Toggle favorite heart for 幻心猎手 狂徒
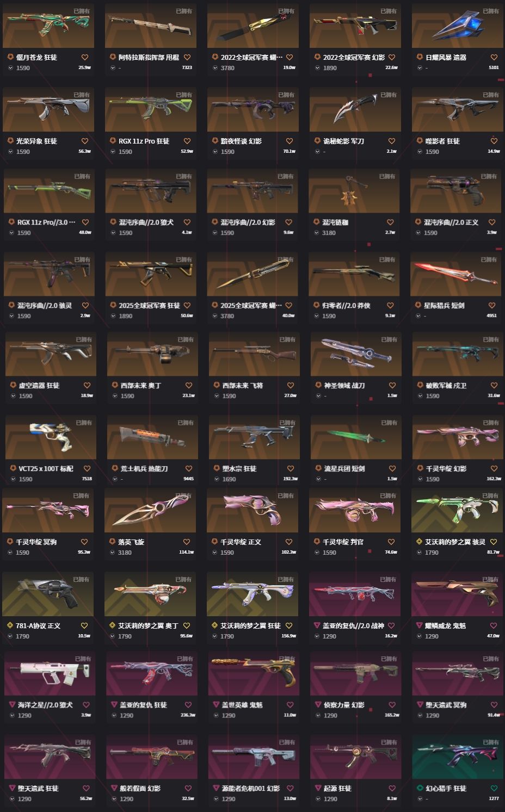505x812 pixels. point(494,788)
